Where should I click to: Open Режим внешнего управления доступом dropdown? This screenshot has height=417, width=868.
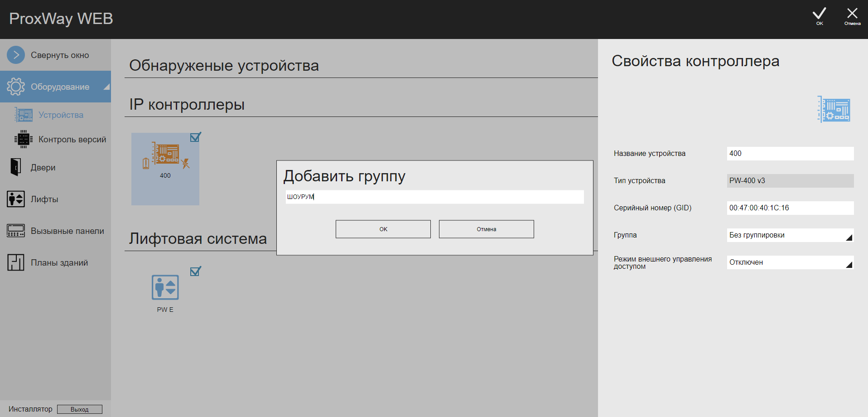pos(790,262)
